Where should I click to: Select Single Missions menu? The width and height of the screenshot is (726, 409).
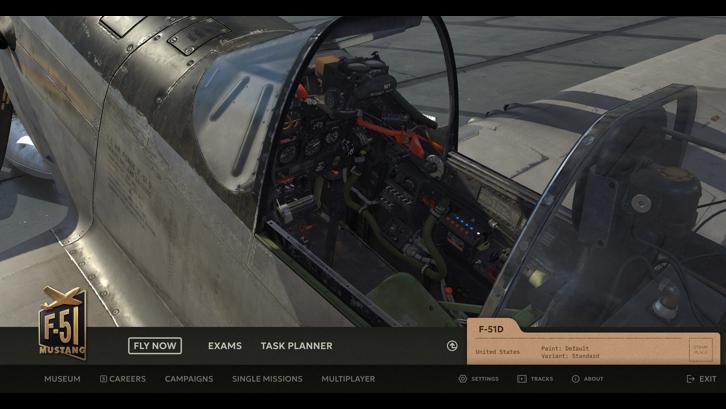(267, 379)
